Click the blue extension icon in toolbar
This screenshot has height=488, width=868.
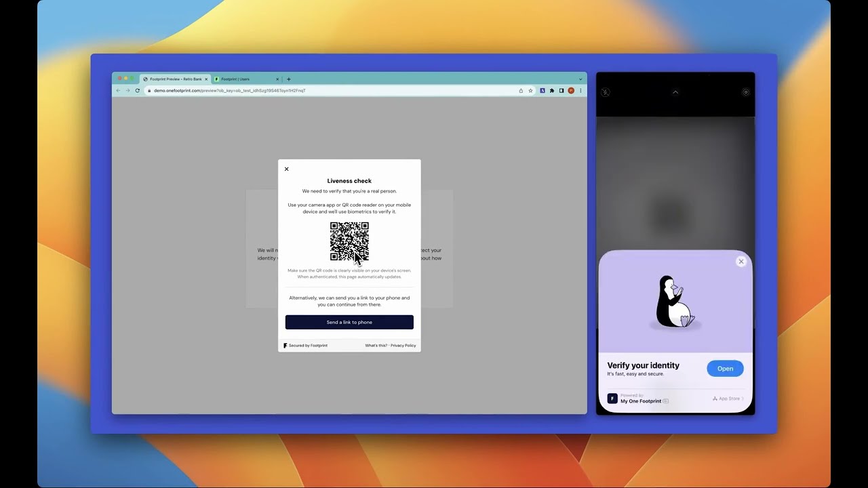tap(542, 90)
